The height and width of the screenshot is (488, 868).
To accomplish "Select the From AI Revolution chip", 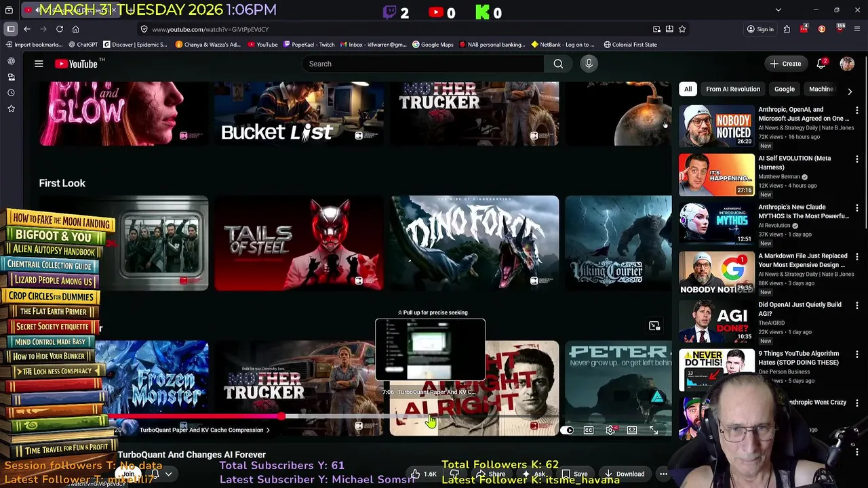I will pos(733,89).
